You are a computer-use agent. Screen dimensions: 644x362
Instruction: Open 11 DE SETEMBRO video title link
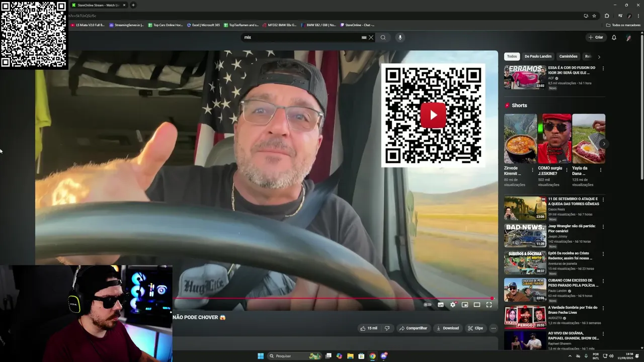click(x=574, y=201)
